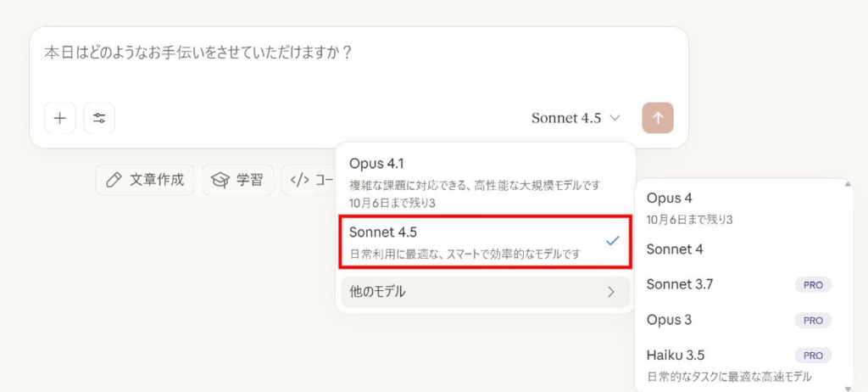Click the 文章作成 suggestion button
The height and width of the screenshot is (392, 868).
[145, 180]
